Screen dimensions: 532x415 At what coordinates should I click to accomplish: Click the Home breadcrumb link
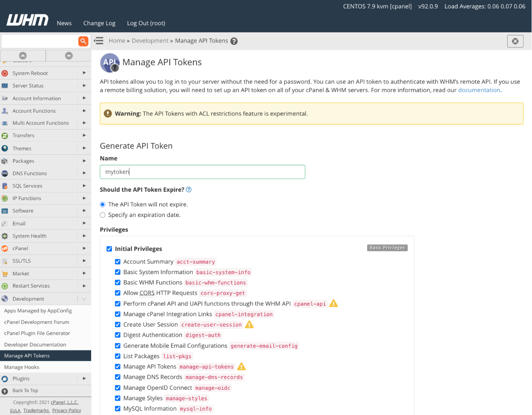117,40
